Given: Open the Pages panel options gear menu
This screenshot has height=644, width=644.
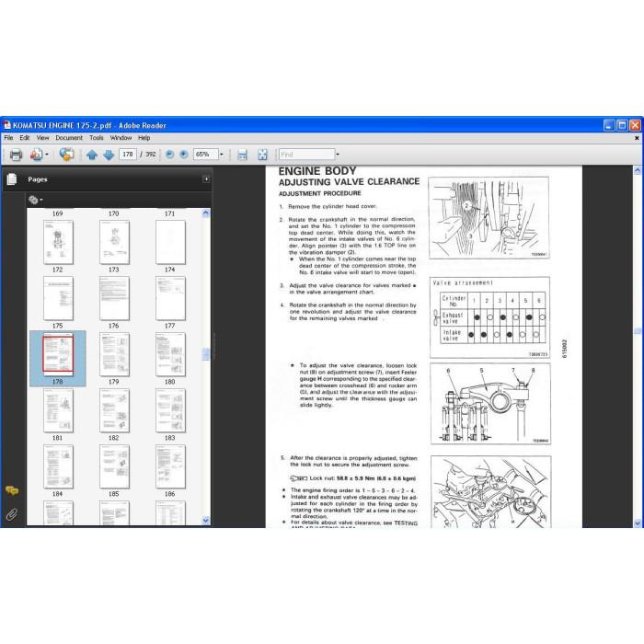Looking at the screenshot, I should click(35, 200).
